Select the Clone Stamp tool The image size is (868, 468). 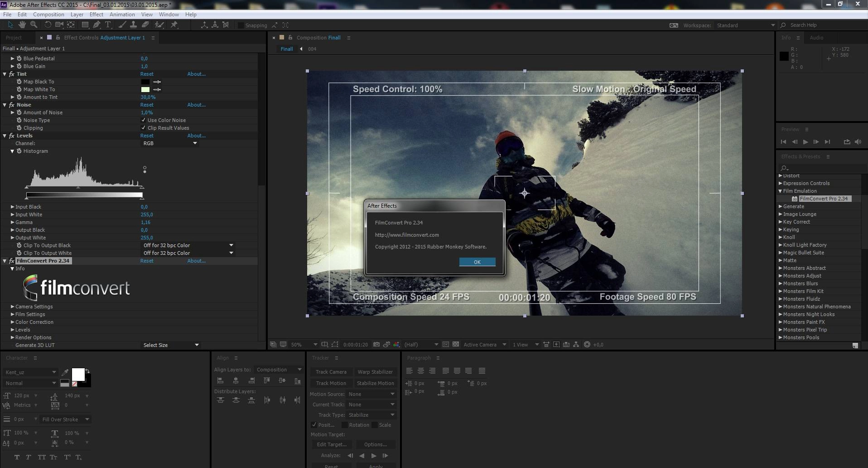coord(134,25)
